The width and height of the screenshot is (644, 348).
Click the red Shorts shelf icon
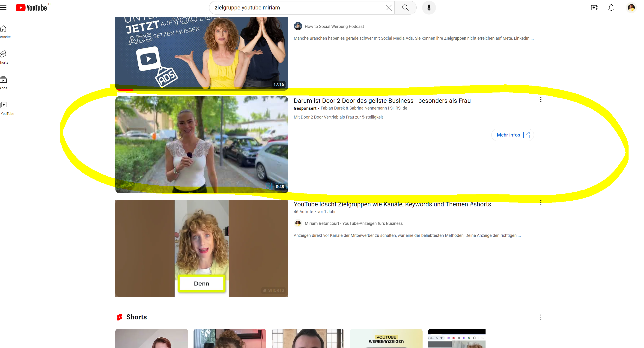coord(119,317)
